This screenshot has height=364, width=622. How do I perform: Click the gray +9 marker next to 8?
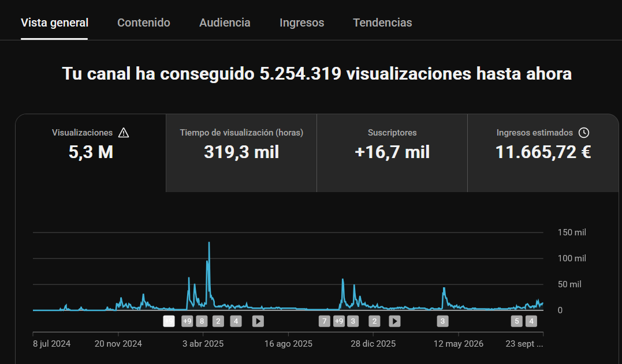tap(187, 321)
